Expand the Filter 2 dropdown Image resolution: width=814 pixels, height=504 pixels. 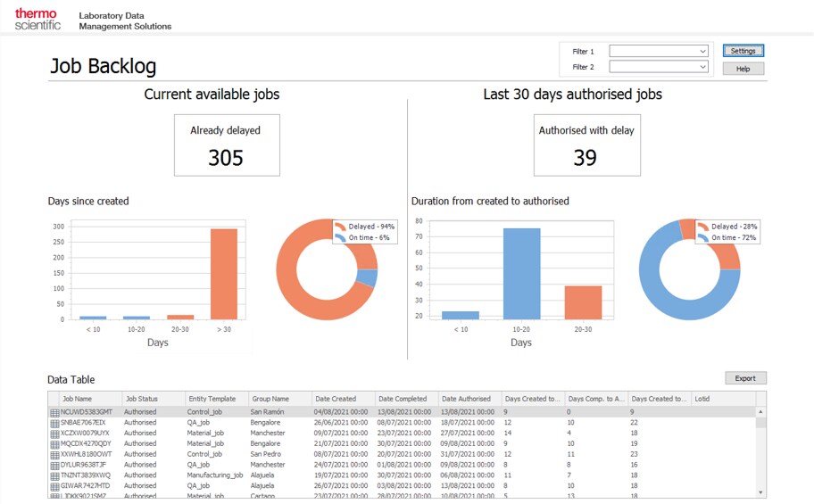(659, 67)
